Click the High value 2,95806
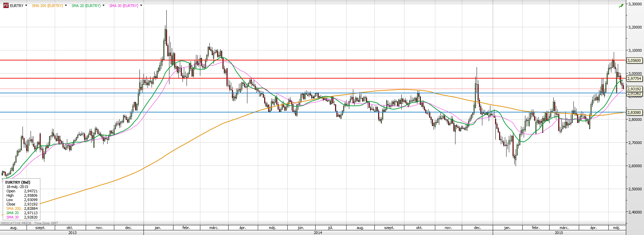The height and width of the screenshot is (235, 644). coord(31,195)
